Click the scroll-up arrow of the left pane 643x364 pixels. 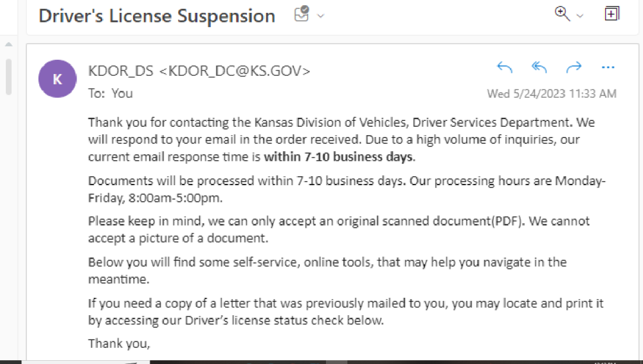click(9, 44)
